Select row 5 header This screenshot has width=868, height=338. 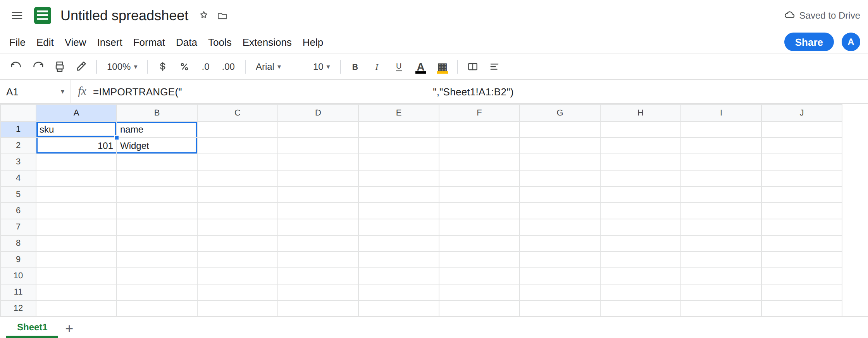pos(18,194)
